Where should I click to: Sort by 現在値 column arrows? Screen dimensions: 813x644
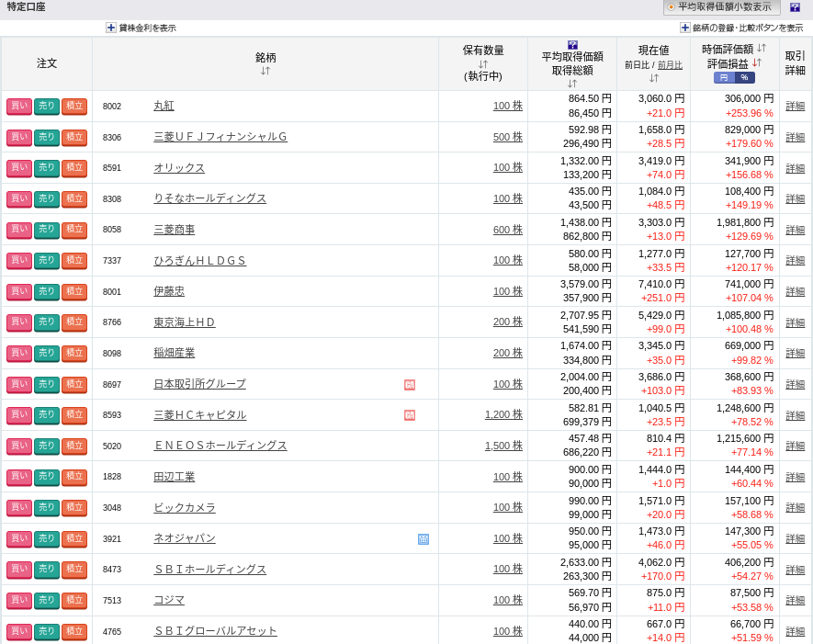click(654, 78)
